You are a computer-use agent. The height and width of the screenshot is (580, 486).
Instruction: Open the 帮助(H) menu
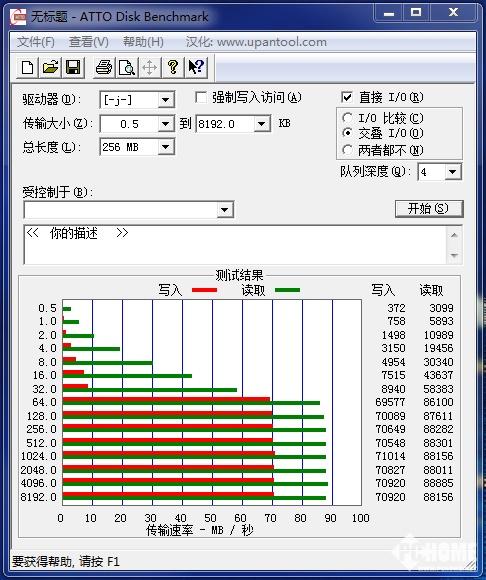click(144, 42)
